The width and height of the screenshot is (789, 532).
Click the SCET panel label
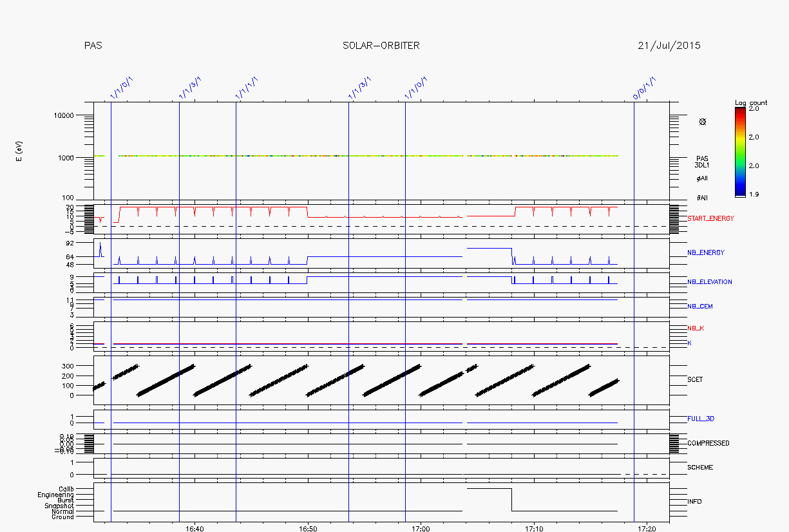695,380
